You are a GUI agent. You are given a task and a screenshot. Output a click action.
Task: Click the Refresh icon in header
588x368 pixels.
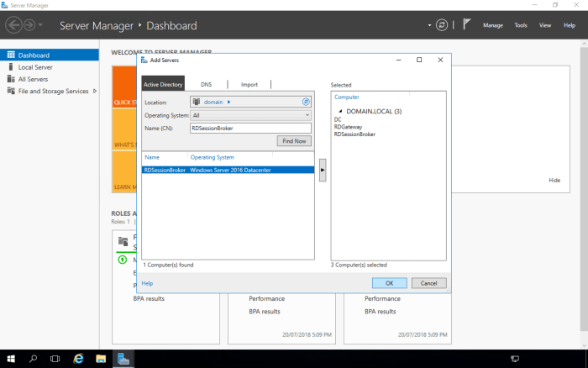[442, 25]
